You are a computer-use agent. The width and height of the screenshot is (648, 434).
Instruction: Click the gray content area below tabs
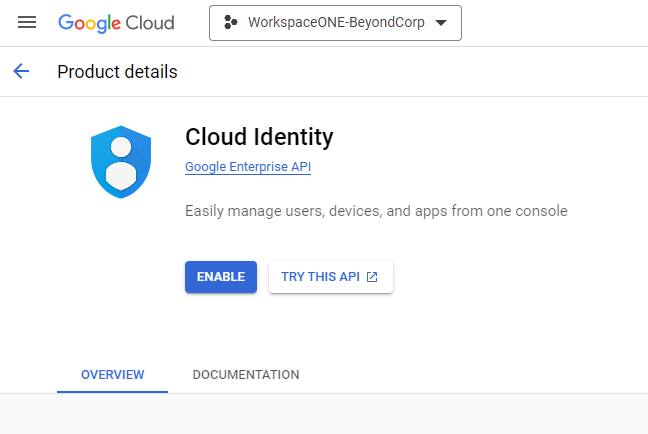[324, 414]
